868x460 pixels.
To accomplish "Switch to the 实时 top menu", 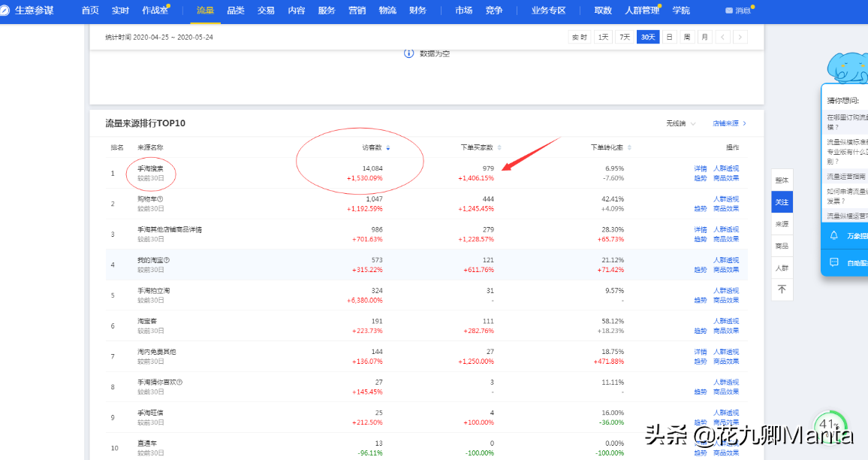I will 120,11.
